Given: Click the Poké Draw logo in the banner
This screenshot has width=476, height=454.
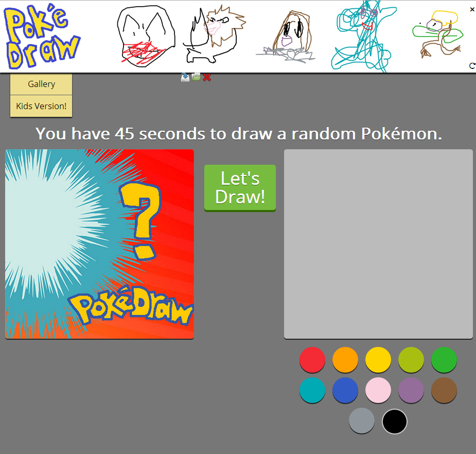Looking at the screenshot, I should point(42,37).
